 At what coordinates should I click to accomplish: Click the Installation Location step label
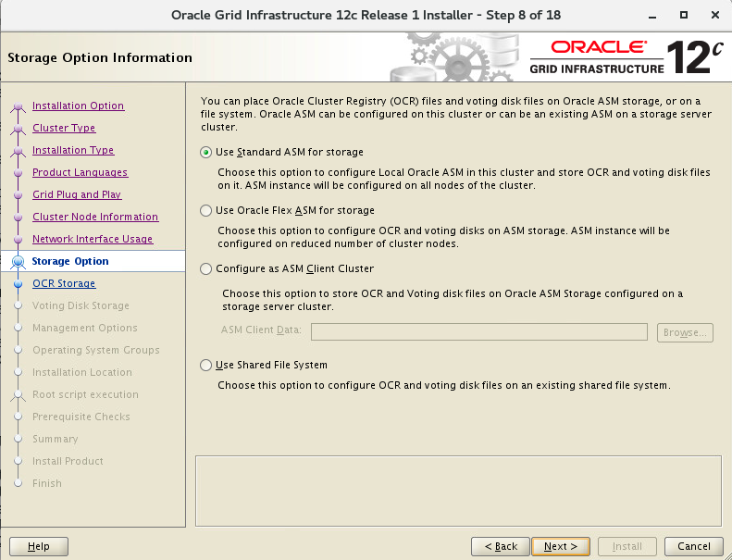pyautogui.click(x=82, y=372)
